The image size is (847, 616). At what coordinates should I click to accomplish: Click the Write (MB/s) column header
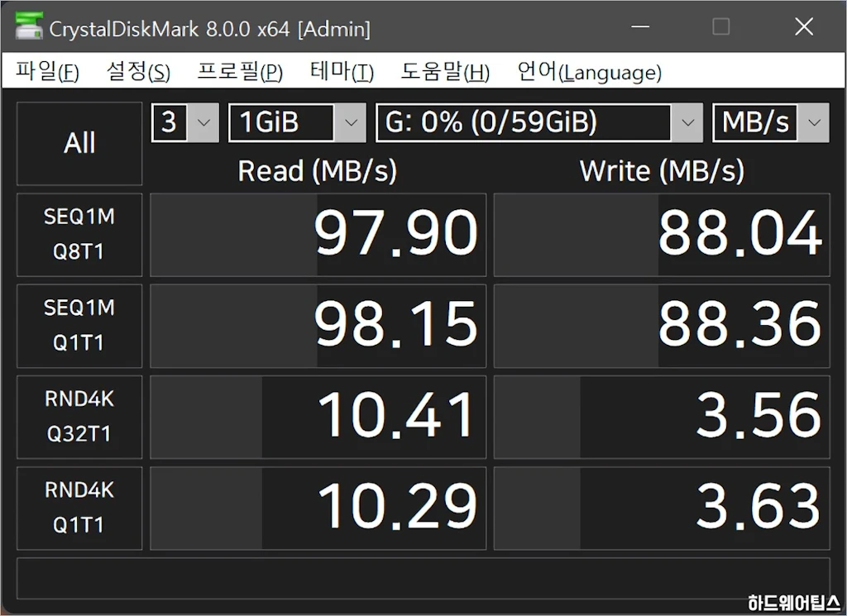click(x=662, y=171)
